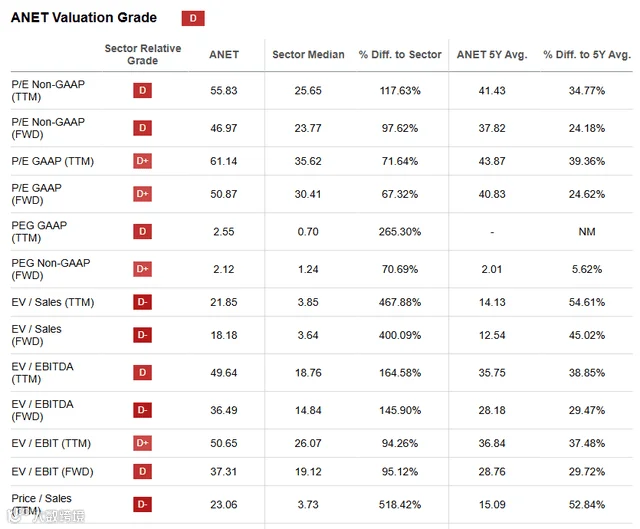
Task: Select the D grade badge for PEG GAAP (TTM)
Action: click(x=142, y=231)
